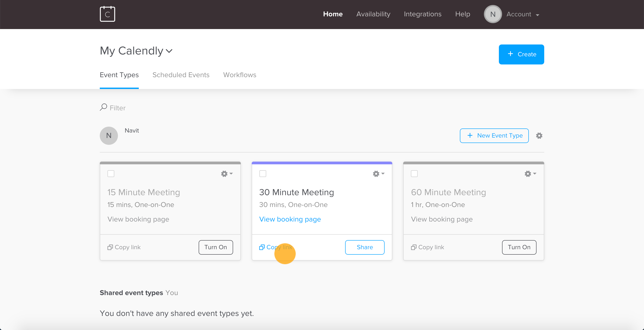Image resolution: width=644 pixels, height=330 pixels.
Task: Click 'You' label beside Shared event types
Action: point(172,293)
